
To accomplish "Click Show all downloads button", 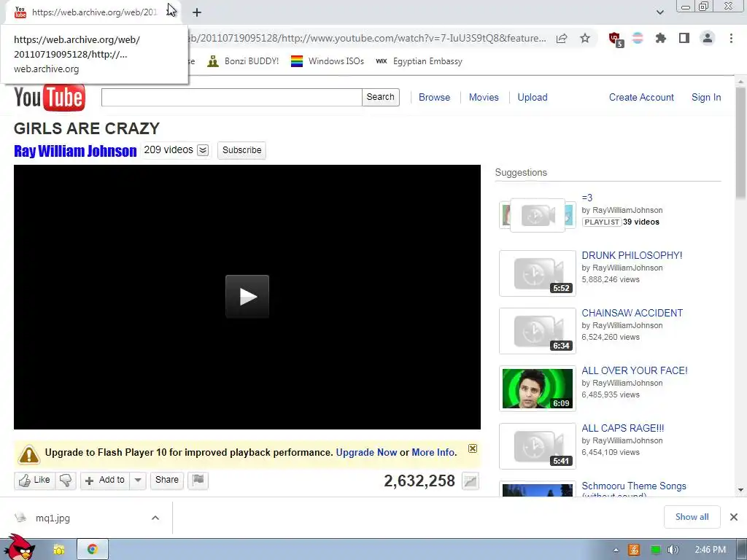I will (x=692, y=517).
